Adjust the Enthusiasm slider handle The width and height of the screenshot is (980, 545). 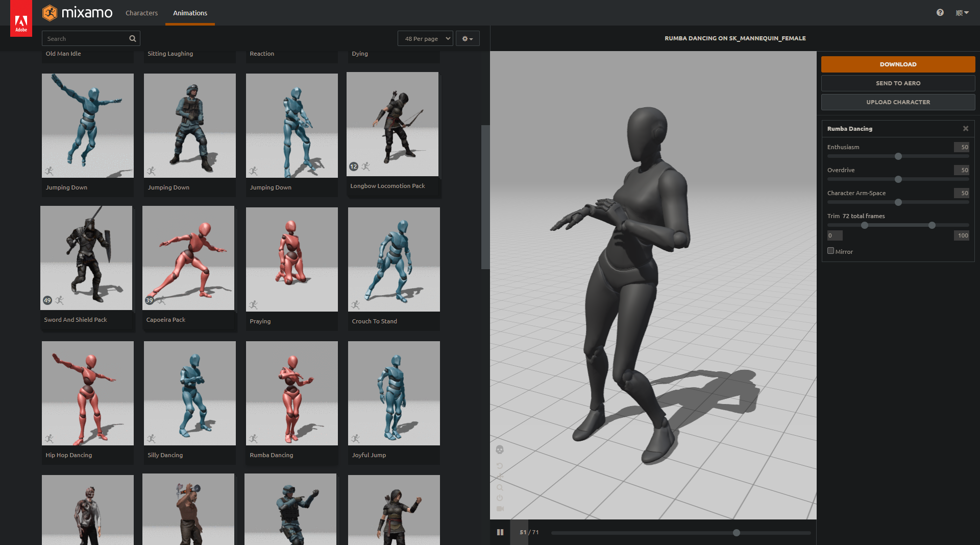click(x=898, y=156)
